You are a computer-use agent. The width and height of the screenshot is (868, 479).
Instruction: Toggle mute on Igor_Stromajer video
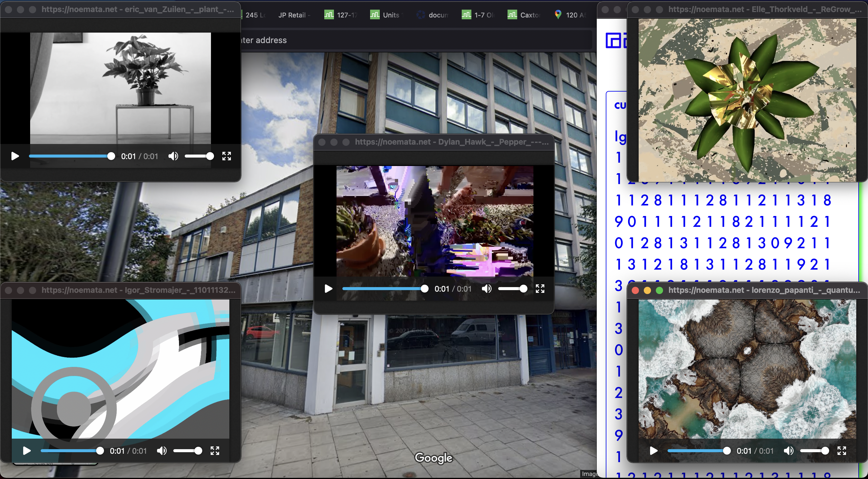pyautogui.click(x=162, y=451)
